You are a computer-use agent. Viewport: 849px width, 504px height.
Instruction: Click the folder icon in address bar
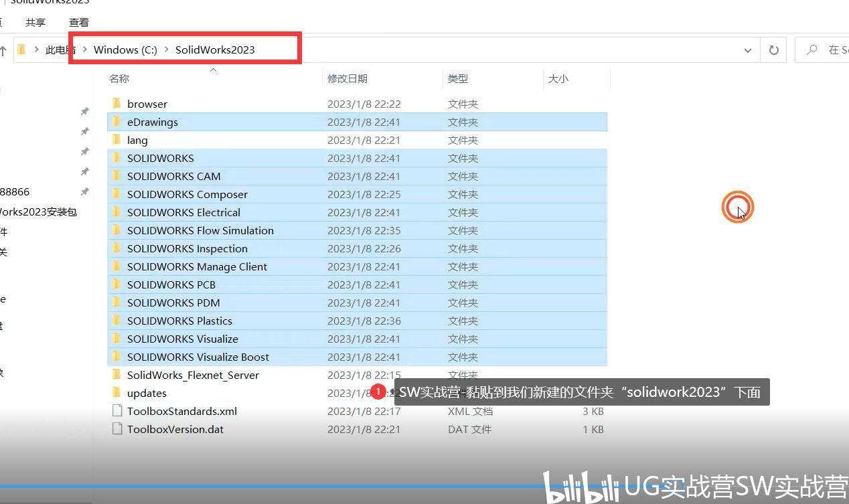click(21, 50)
